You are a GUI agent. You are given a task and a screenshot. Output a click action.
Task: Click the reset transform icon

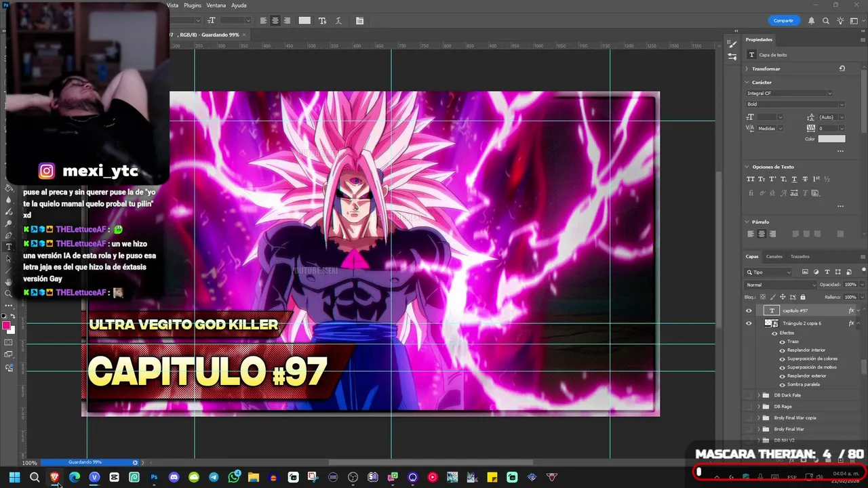[842, 68]
